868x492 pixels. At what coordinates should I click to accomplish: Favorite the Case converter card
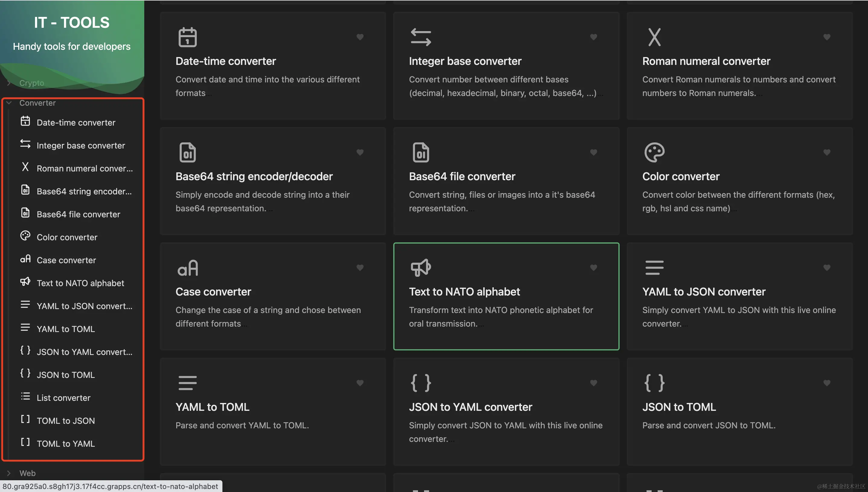coord(360,268)
